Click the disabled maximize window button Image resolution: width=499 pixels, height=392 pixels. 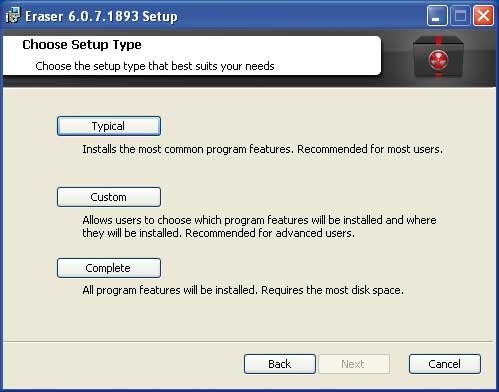tap(460, 15)
